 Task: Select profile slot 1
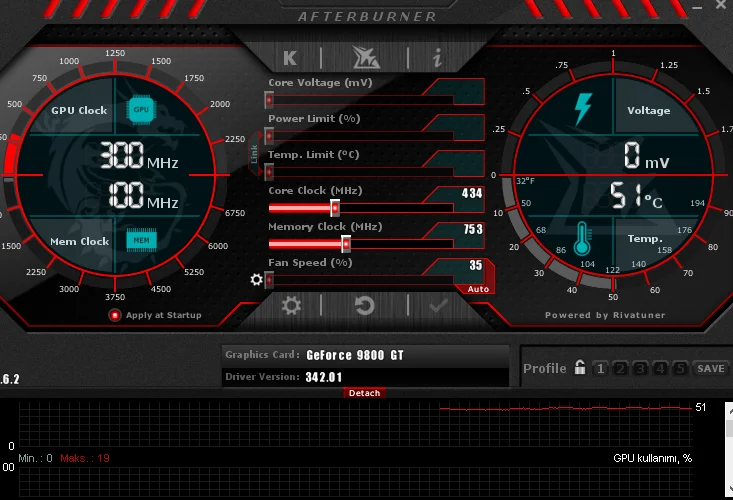coord(600,369)
